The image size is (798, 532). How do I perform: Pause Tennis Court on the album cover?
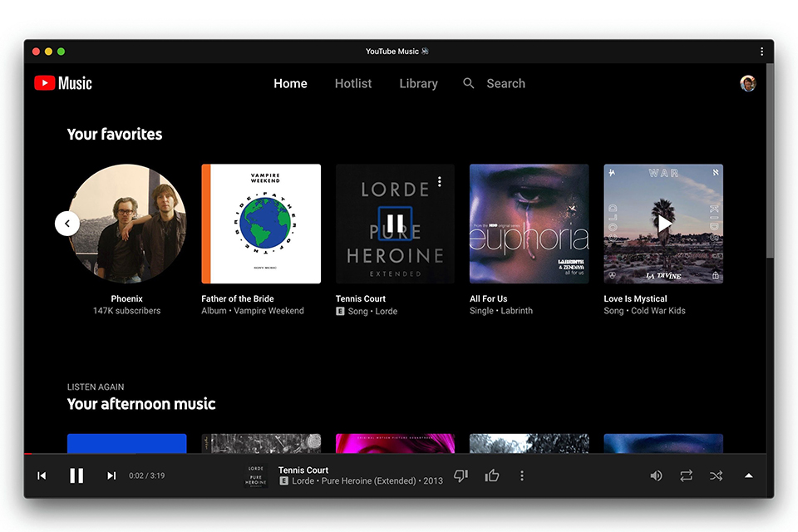[x=395, y=223]
